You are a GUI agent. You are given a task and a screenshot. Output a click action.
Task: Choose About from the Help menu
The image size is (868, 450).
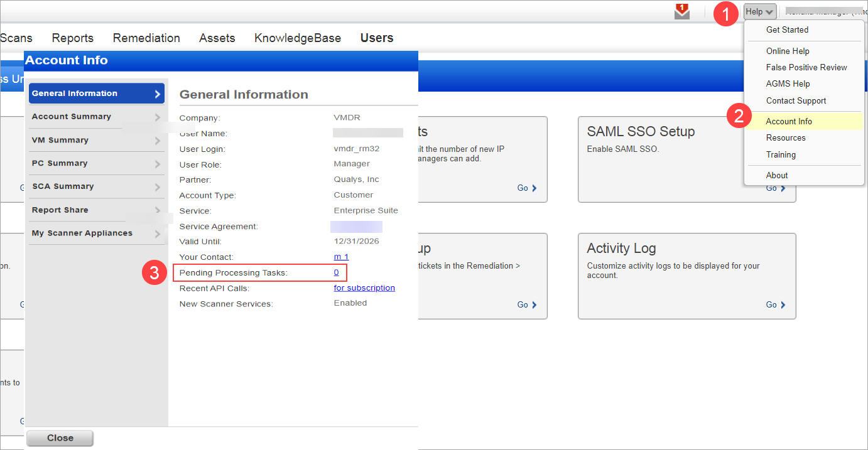pos(777,175)
